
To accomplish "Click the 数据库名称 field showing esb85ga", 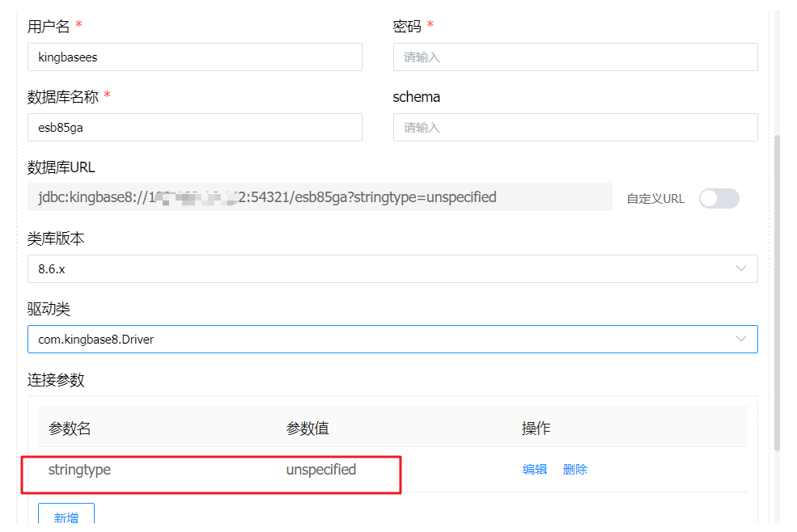I will [194, 127].
